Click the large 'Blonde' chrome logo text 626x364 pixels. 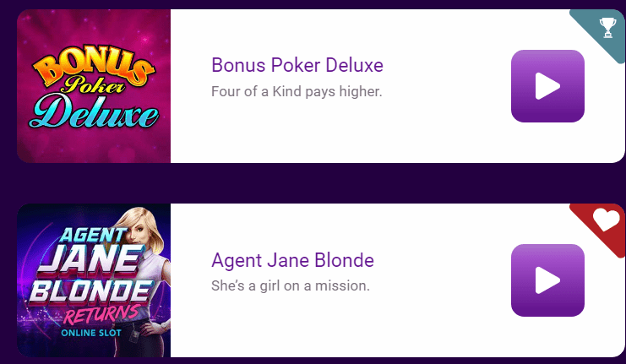(x=91, y=291)
